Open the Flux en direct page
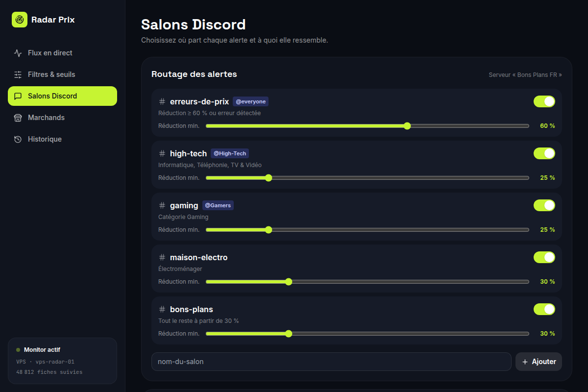The height and width of the screenshot is (392, 588). tap(62, 53)
